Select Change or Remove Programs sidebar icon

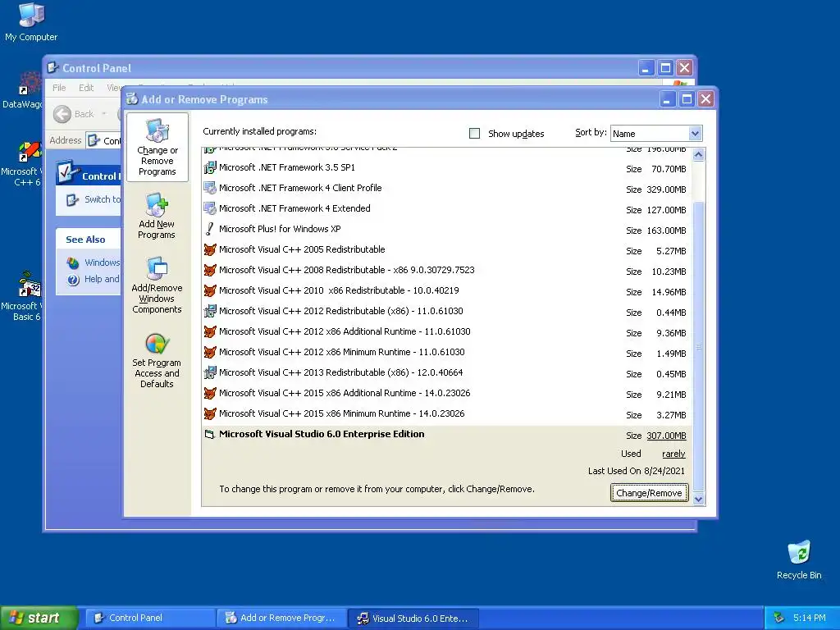[x=157, y=130]
